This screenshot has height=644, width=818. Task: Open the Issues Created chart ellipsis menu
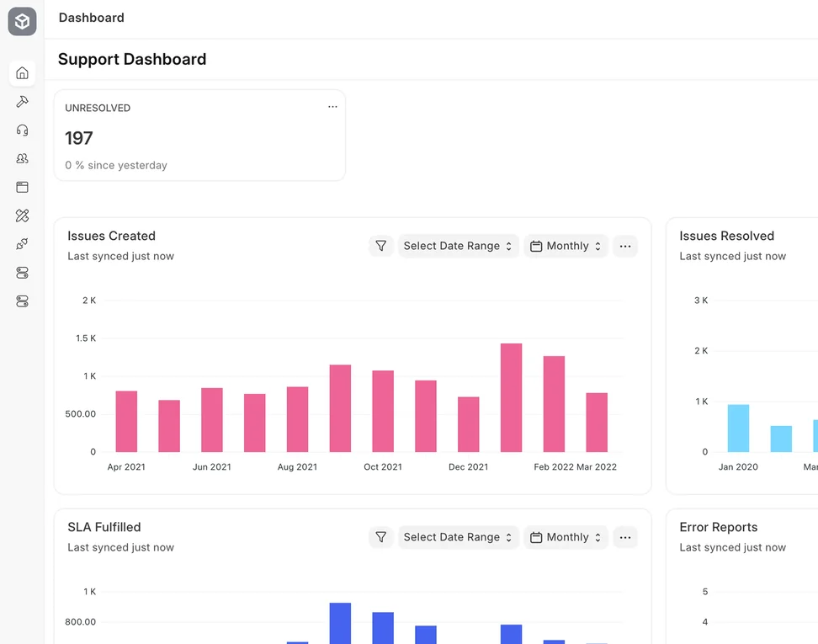(625, 246)
